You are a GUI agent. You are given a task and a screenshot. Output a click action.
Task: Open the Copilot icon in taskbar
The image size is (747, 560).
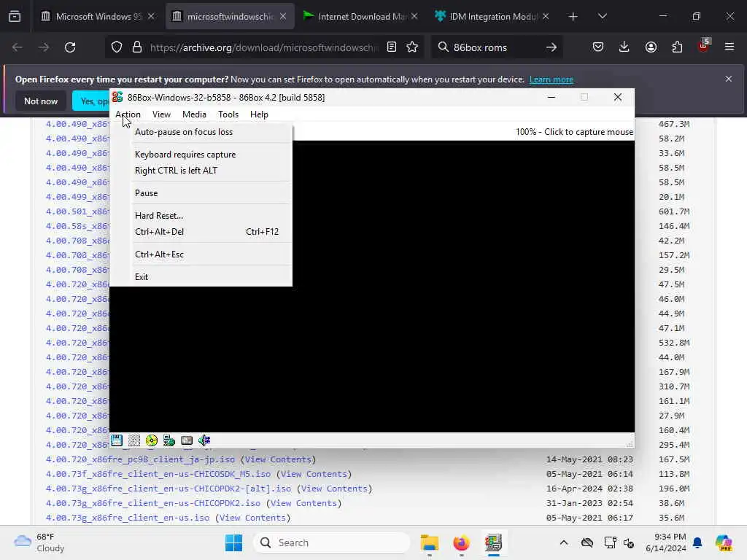tap(724, 542)
